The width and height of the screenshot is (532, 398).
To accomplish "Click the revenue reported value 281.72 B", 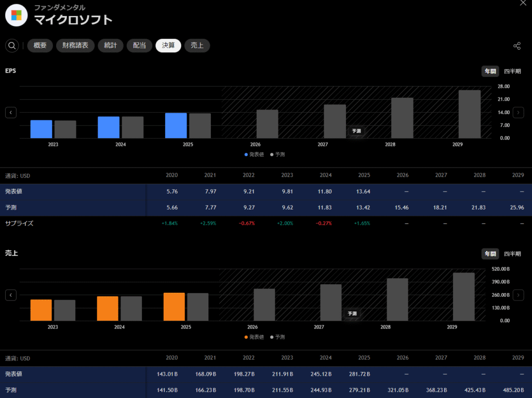I will tap(360, 374).
